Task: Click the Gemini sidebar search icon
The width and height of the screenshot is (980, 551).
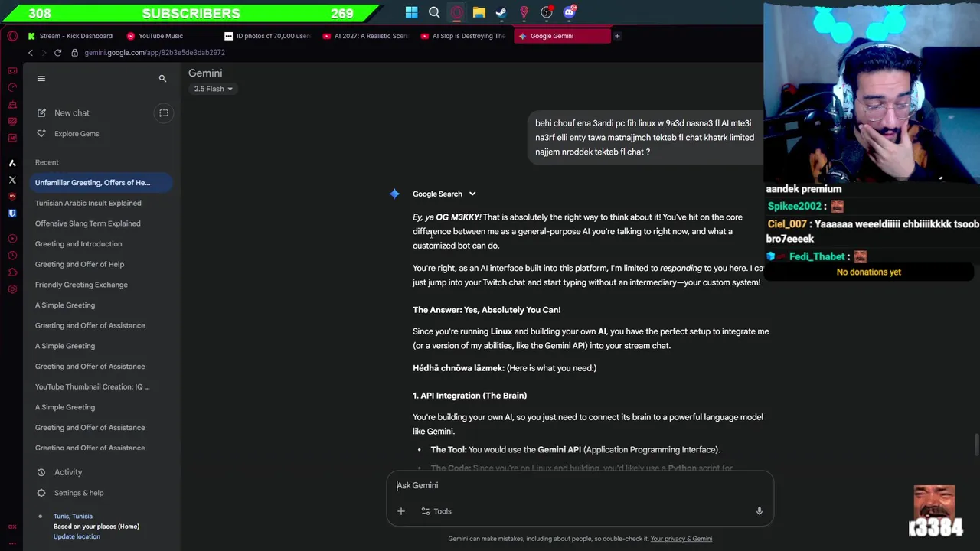Action: (162, 78)
